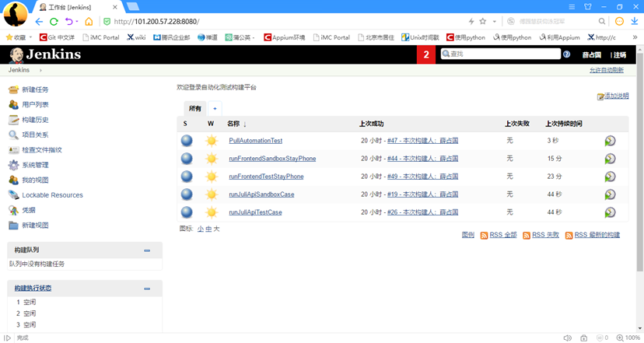The image size is (644, 343).
Task: Set icon size to 小
Action: [201, 229]
